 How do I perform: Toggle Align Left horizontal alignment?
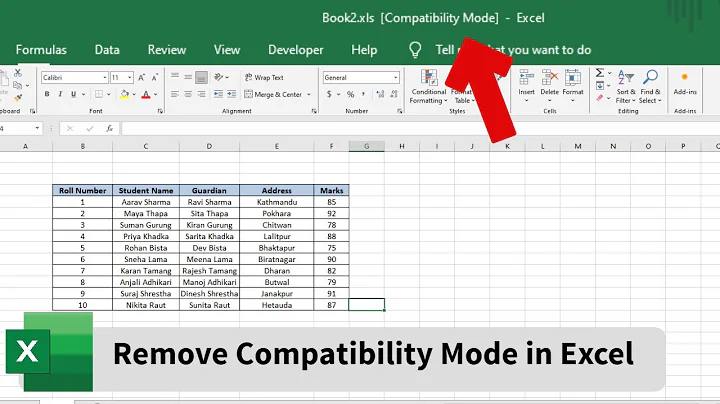174,94
